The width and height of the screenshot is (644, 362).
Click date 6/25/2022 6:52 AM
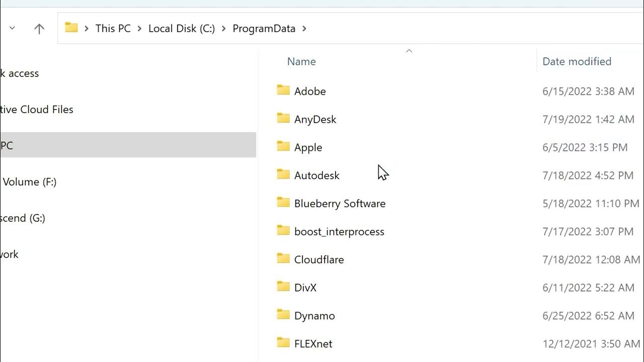click(588, 316)
